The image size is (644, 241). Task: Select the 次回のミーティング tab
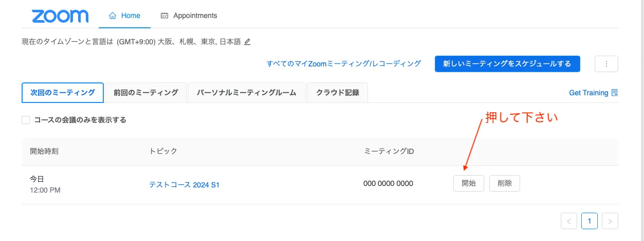tap(63, 93)
